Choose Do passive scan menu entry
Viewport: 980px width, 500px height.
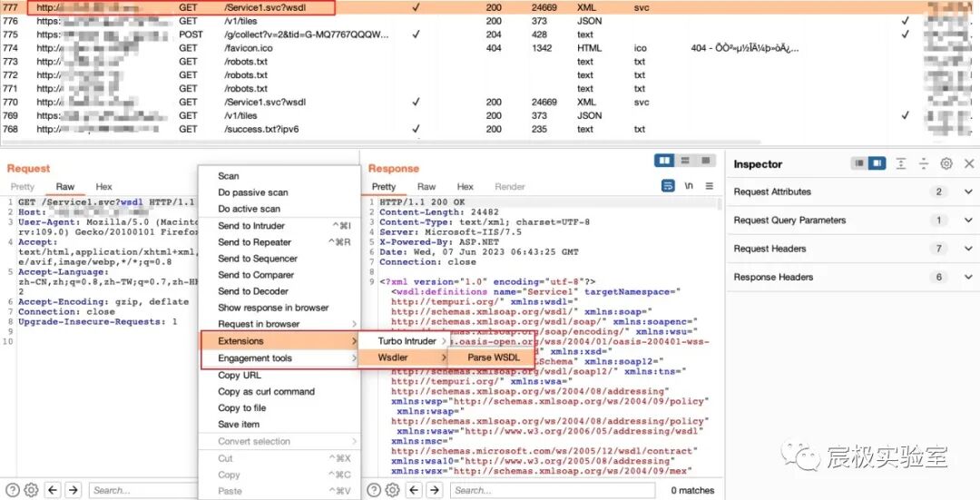279,192
